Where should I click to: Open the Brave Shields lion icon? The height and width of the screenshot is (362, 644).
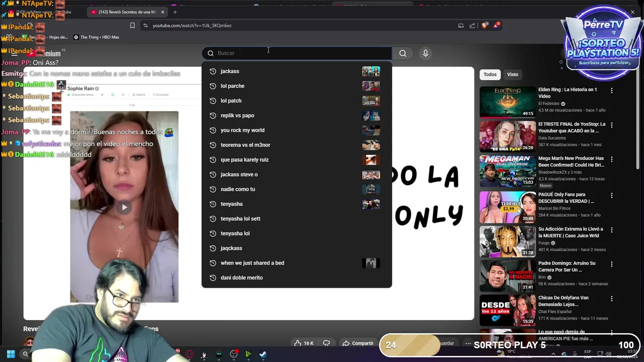(485, 25)
